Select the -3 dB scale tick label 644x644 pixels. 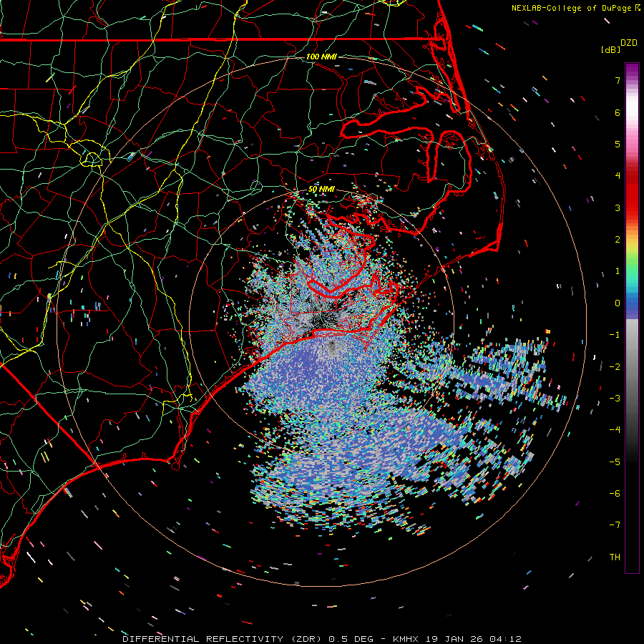pos(615,398)
